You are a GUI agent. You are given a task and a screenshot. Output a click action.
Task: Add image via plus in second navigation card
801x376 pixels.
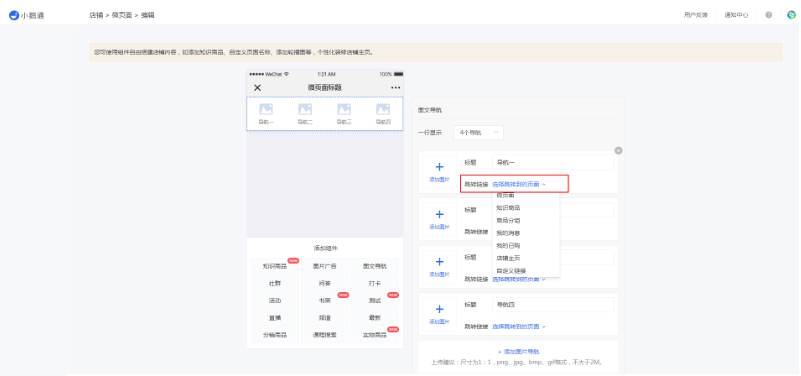(x=439, y=219)
